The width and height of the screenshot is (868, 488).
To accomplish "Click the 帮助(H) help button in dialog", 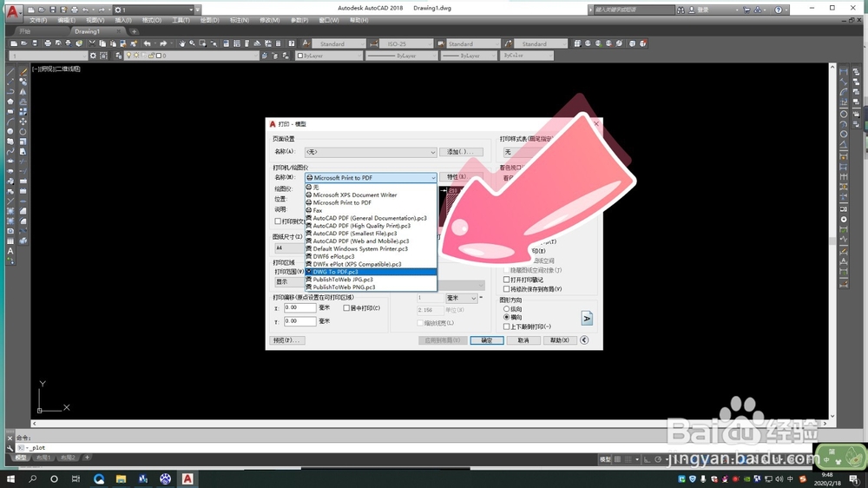I will pos(560,340).
